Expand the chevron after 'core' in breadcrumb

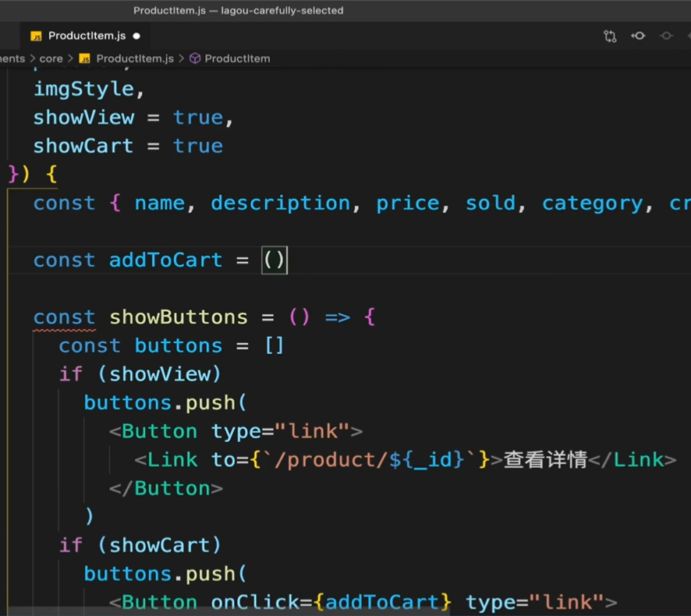[x=70, y=58]
